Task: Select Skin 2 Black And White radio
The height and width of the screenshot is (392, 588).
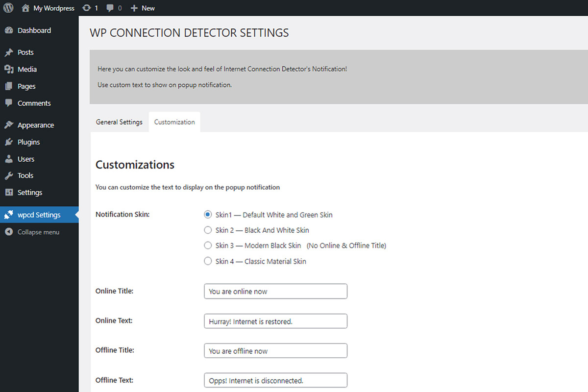Action: [x=208, y=230]
